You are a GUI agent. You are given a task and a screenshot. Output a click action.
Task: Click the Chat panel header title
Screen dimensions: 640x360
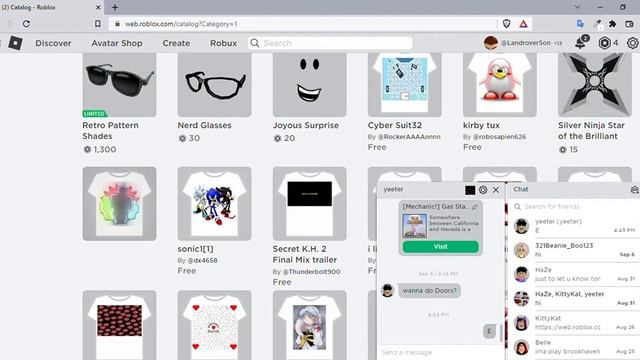520,189
